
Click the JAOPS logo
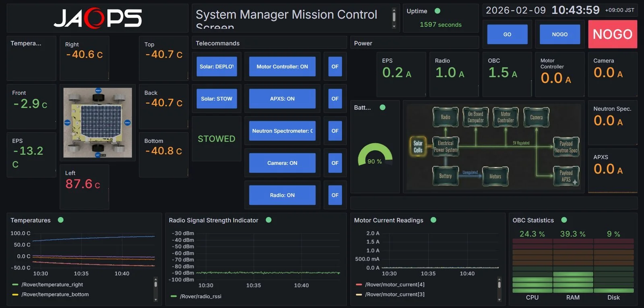click(x=98, y=18)
